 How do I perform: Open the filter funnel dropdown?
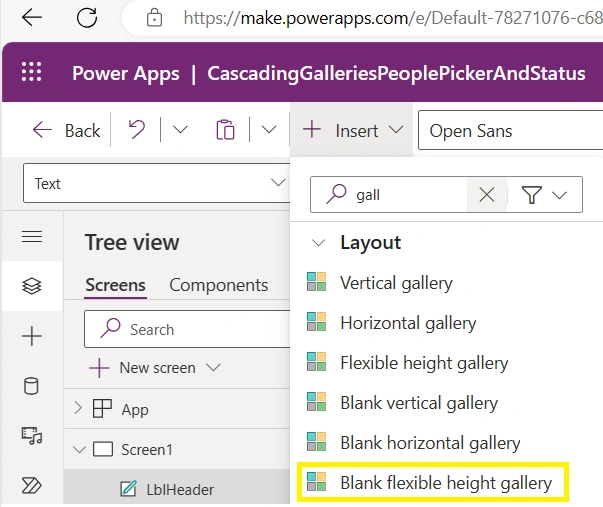tap(544, 195)
